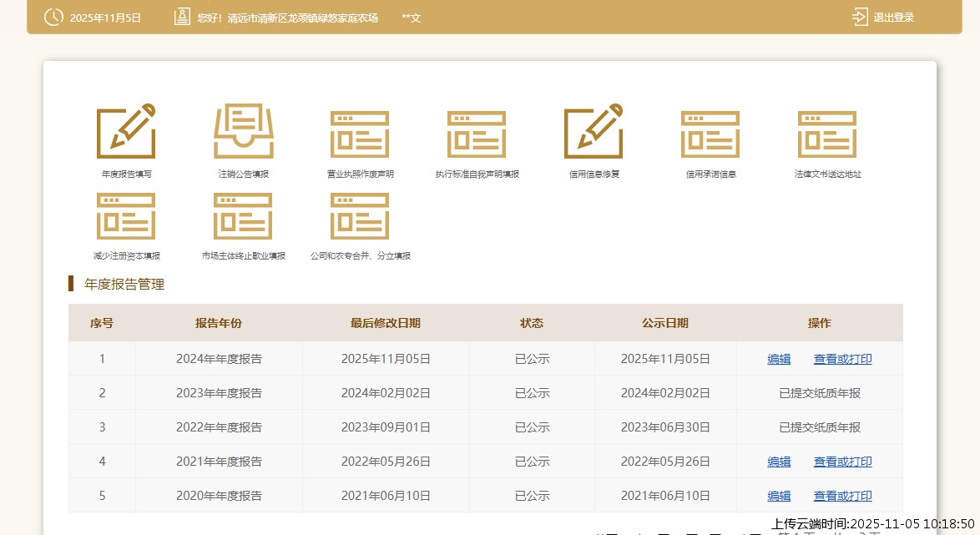Open the 信用承诺信息 icon

[x=710, y=134]
